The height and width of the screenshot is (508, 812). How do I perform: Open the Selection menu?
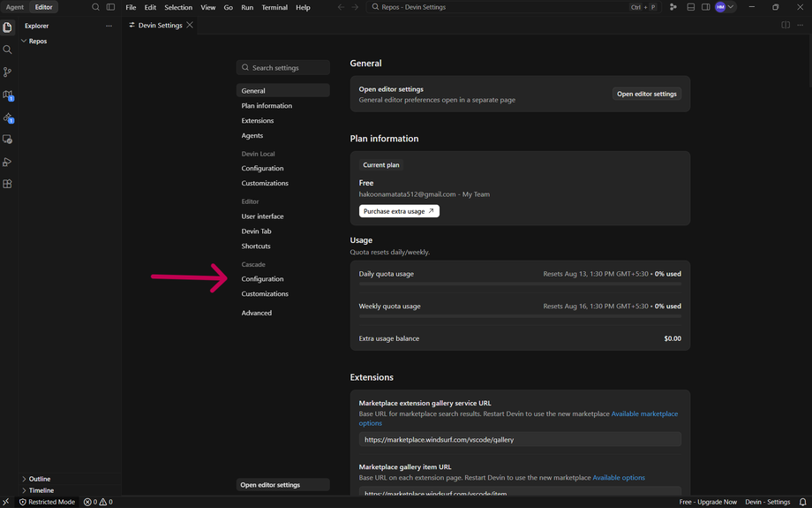(x=178, y=7)
